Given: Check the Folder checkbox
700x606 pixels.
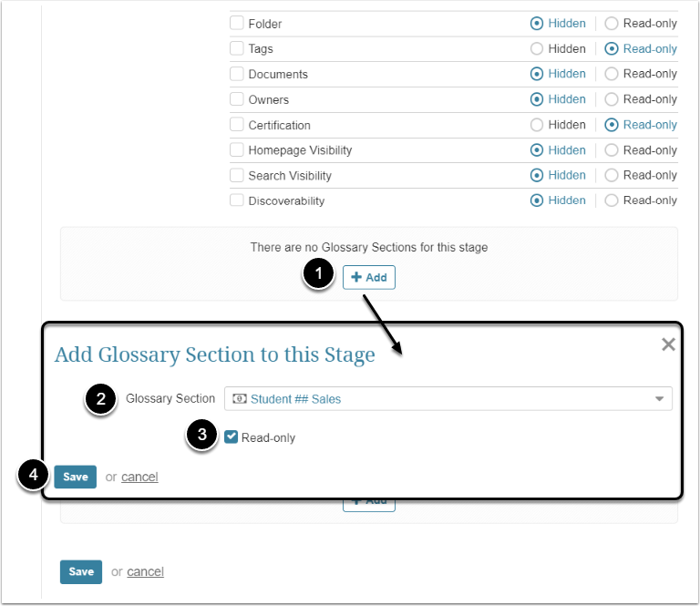Looking at the screenshot, I should 237,24.
